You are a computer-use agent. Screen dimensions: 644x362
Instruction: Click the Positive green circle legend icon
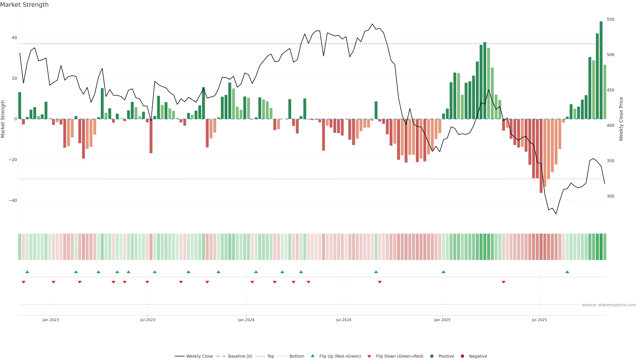click(x=432, y=356)
